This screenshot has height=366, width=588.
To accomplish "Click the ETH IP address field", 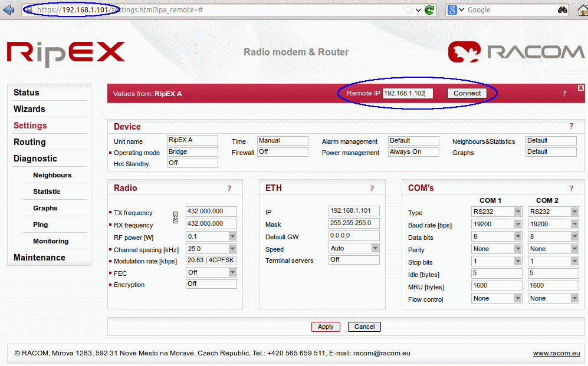I will coord(354,211).
